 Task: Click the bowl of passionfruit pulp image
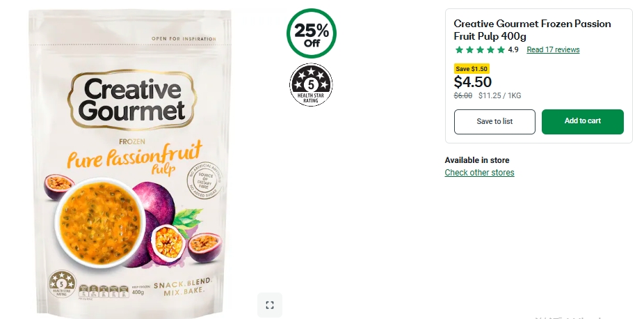[x=100, y=222]
